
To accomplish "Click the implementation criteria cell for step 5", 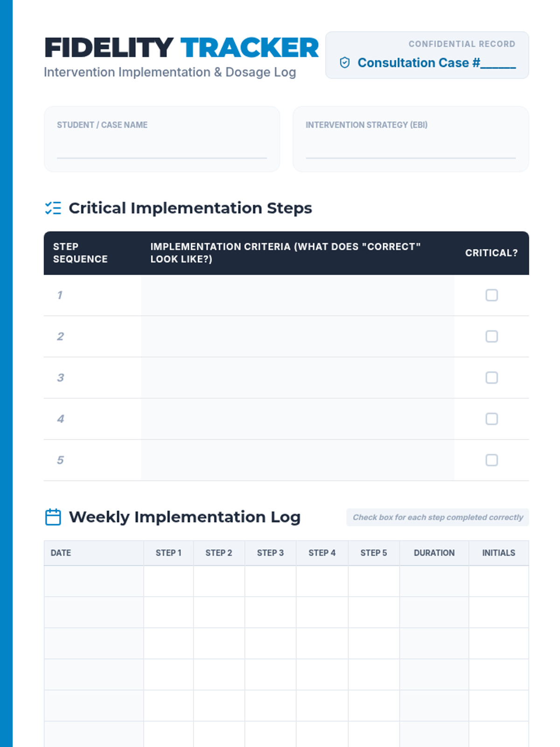I will (297, 460).
